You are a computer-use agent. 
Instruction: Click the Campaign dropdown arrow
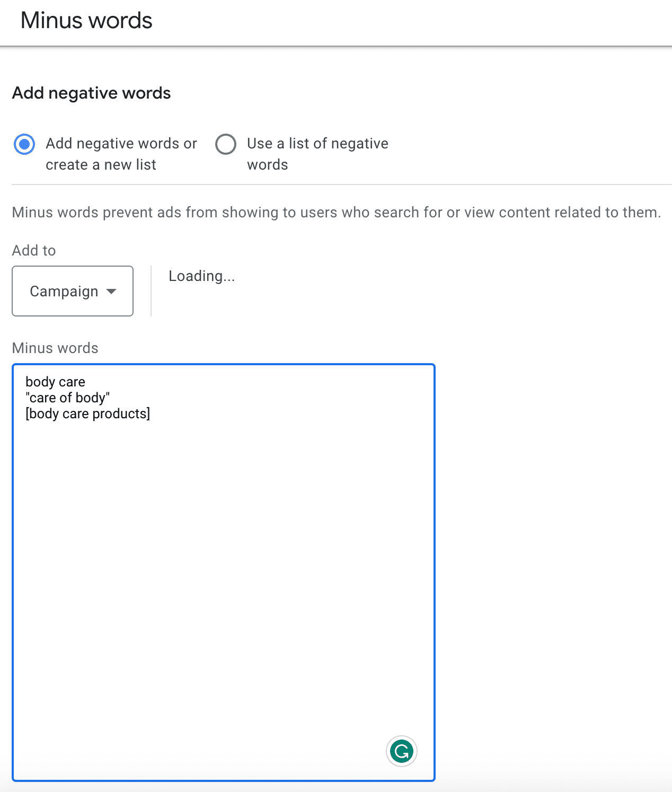[112, 291]
